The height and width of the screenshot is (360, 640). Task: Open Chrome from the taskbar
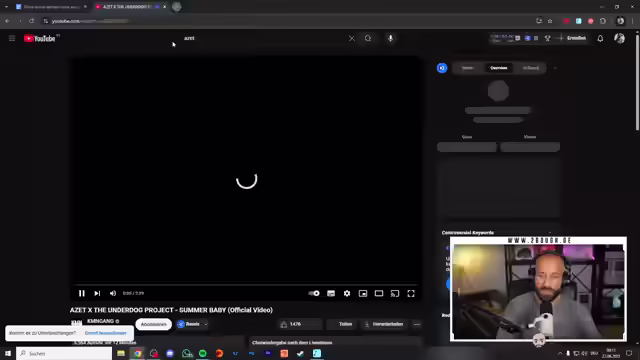(x=138, y=353)
